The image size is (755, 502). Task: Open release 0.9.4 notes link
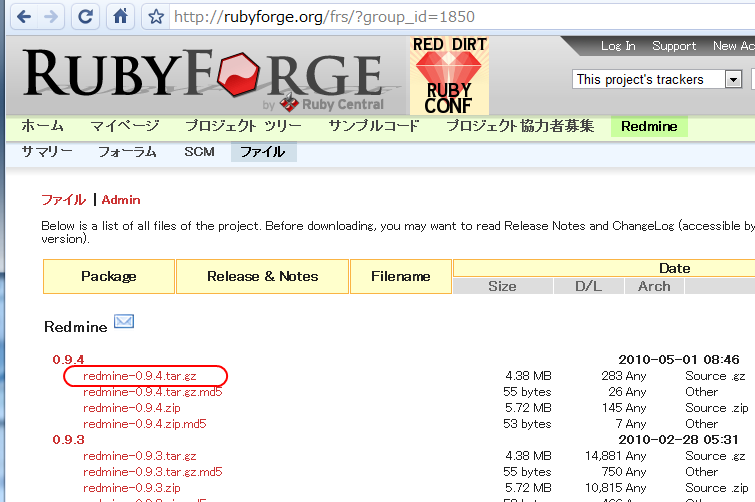pos(68,360)
